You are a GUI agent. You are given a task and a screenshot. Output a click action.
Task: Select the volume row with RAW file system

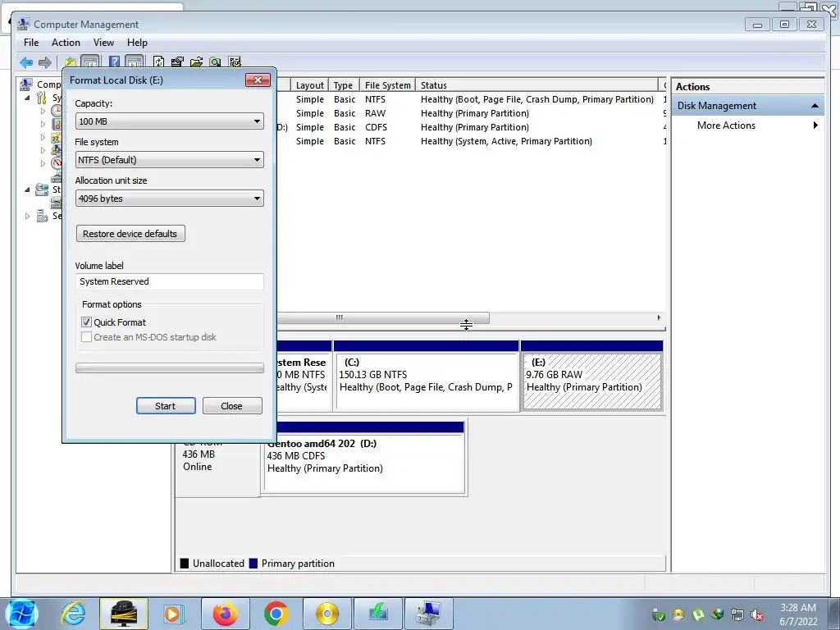tap(472, 113)
